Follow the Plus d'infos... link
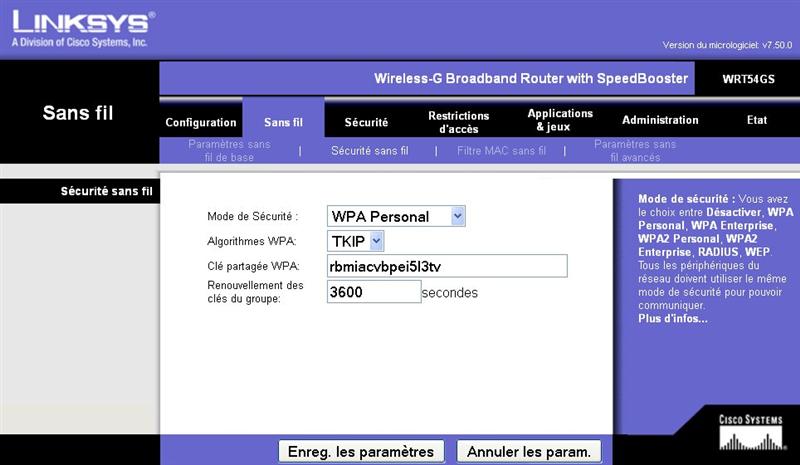 coord(672,319)
